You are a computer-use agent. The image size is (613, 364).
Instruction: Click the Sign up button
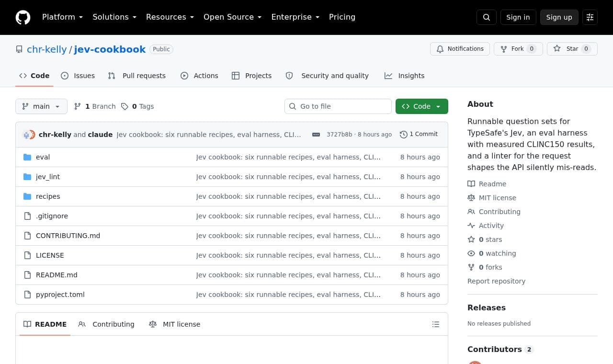(559, 17)
